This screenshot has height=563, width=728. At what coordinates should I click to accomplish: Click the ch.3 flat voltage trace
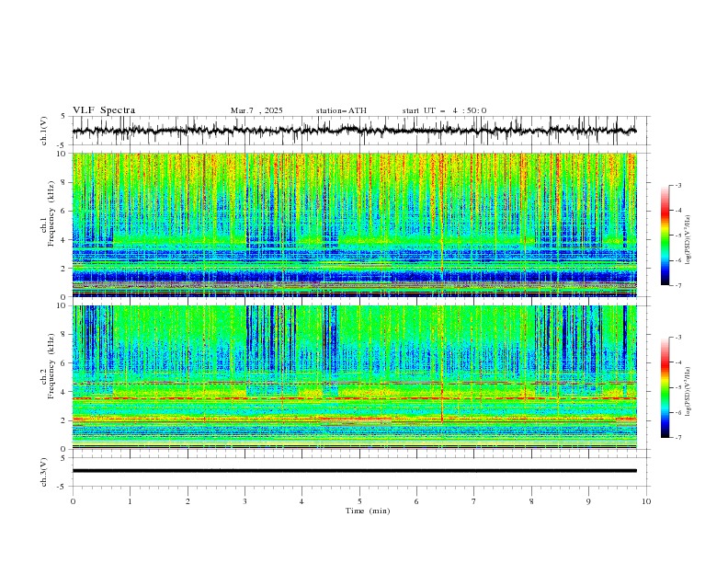tap(354, 471)
